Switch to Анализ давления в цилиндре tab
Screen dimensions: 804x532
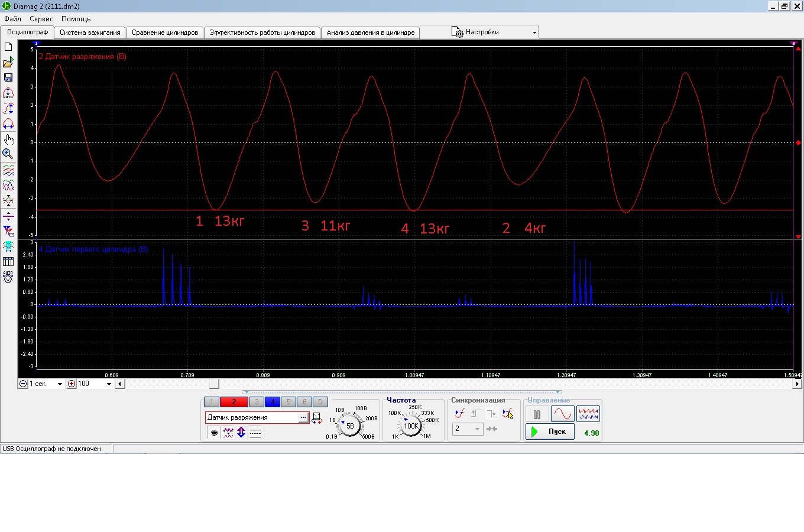(x=371, y=33)
